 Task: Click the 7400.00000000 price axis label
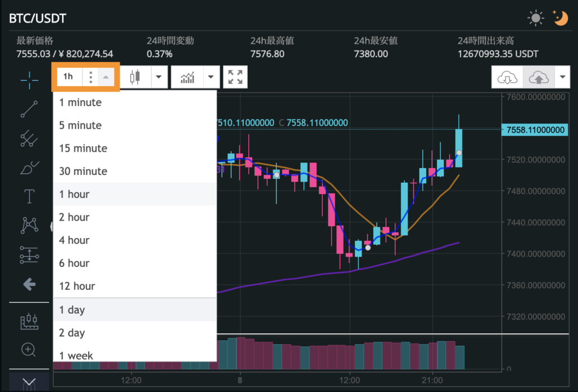536,254
